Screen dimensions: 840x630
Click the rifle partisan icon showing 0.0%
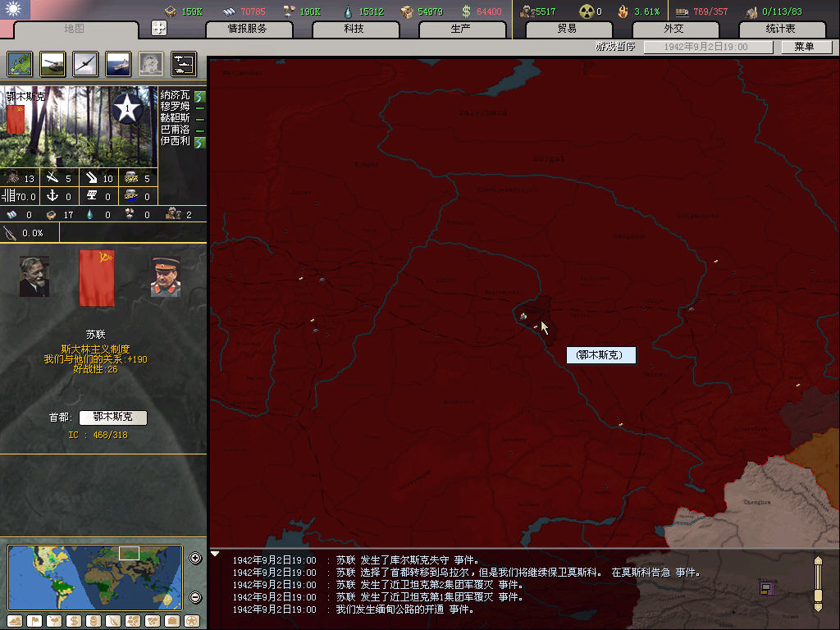pos(10,233)
